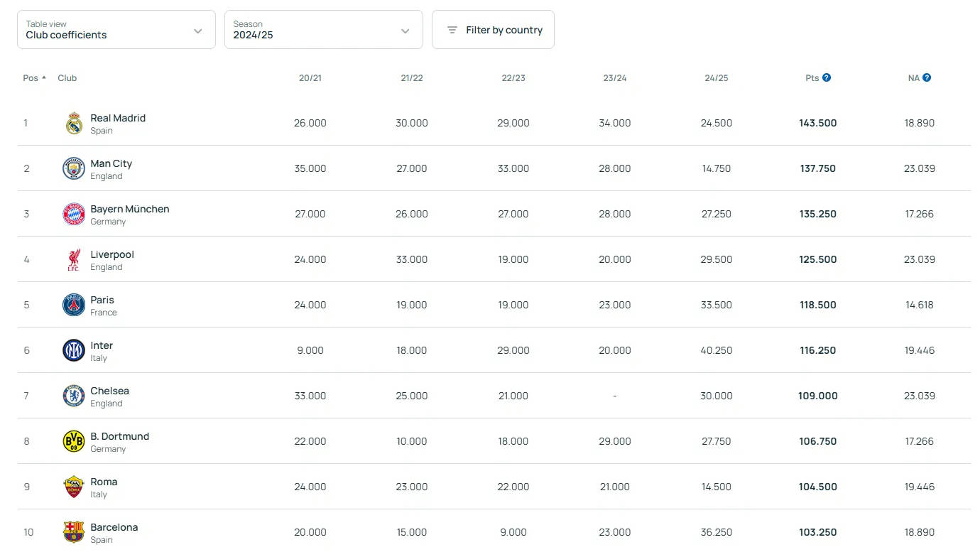Image resolution: width=980 pixels, height=557 pixels.
Task: Click the filter lines icon
Action: coord(452,30)
